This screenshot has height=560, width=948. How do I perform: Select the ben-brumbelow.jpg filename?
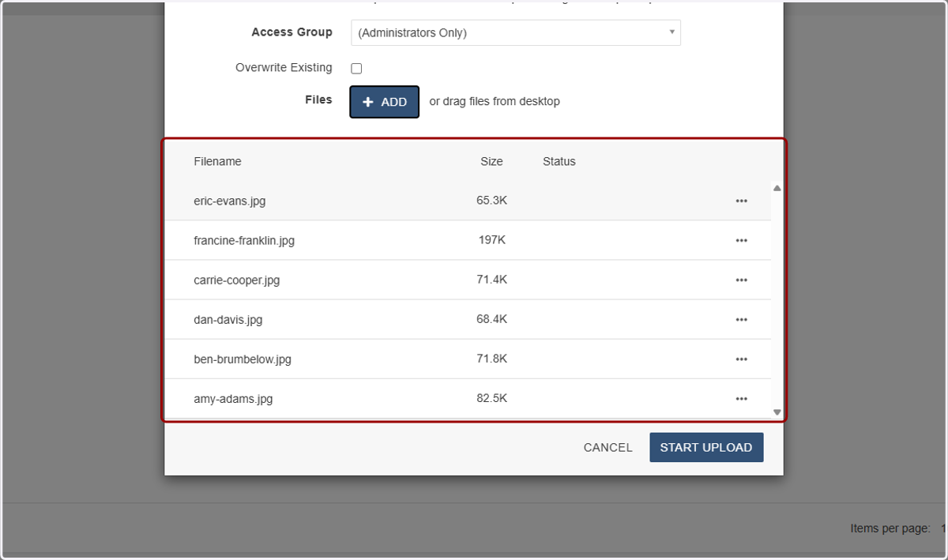point(243,359)
